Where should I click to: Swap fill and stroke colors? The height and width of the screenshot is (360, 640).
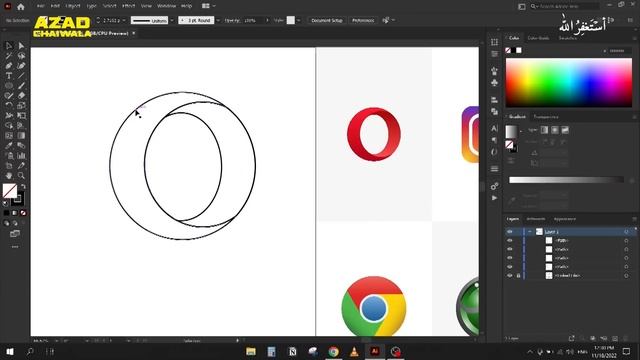point(23,187)
